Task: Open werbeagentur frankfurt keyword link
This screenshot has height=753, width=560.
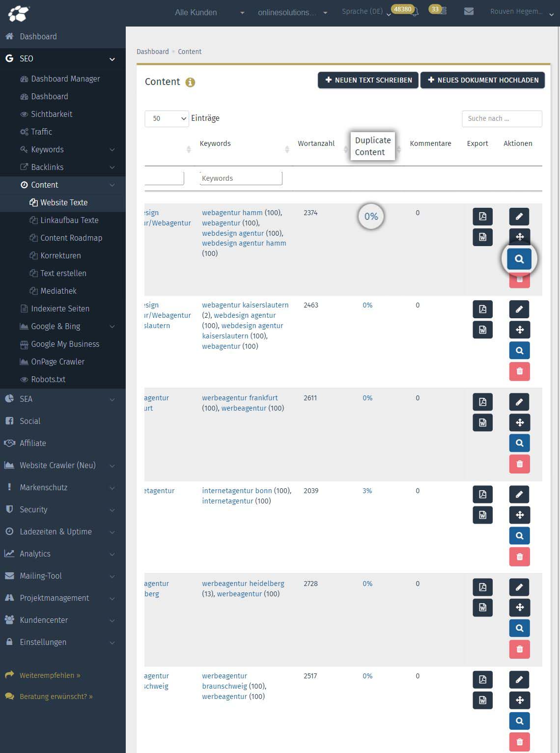Action: point(240,398)
